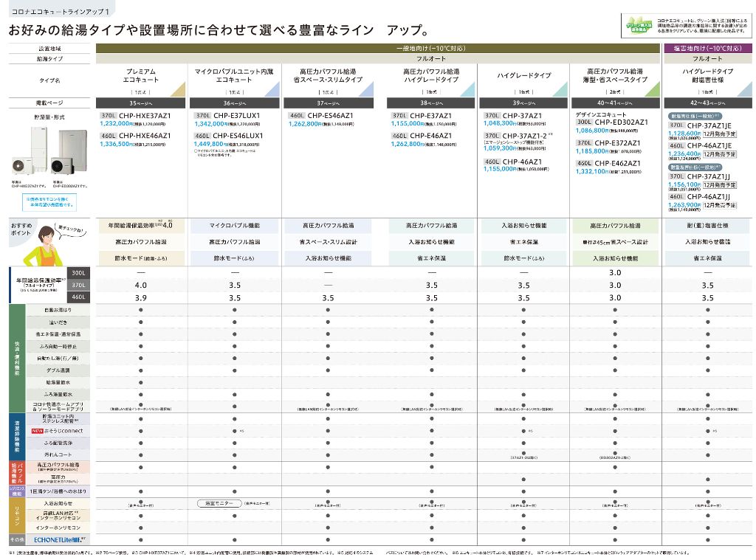Click the blue 清潔掃除機能 category bar
The width and height of the screenshot is (756, 560).
17,437
